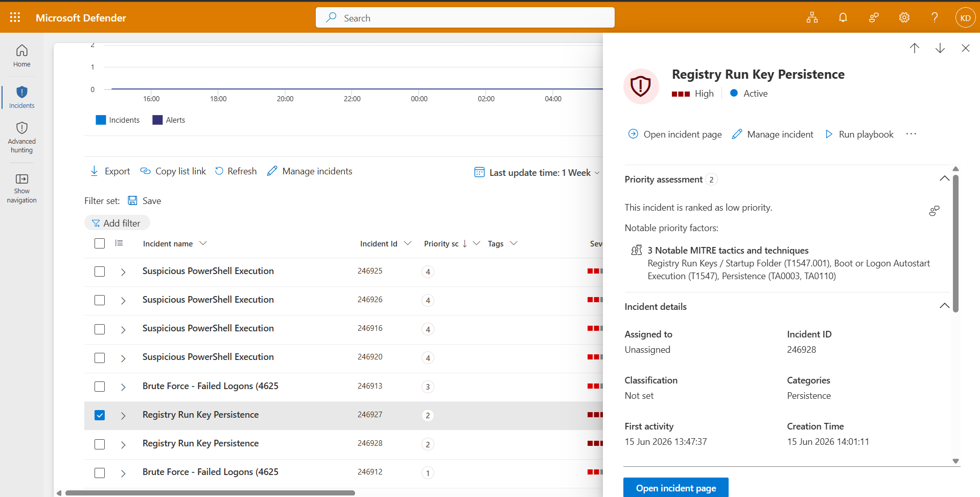
Task: Uncheck incident 246927 checkbox
Action: tap(100, 415)
